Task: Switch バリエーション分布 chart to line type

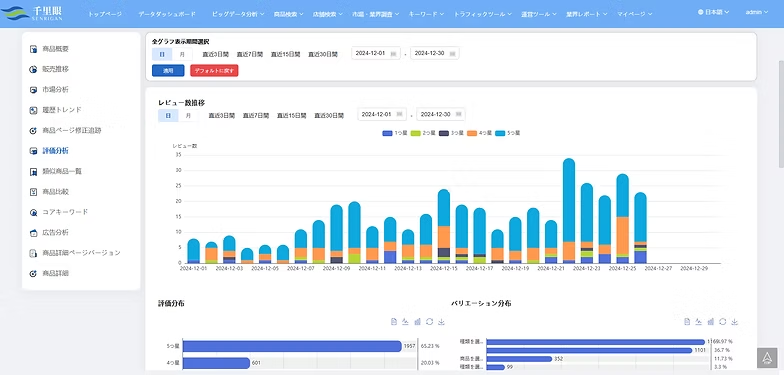Action: 698,322
